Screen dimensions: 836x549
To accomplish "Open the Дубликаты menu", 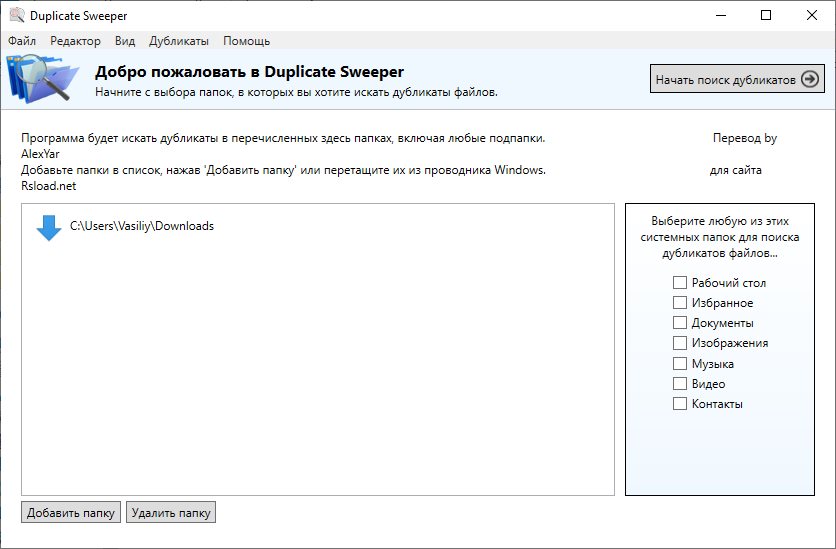I will (179, 41).
